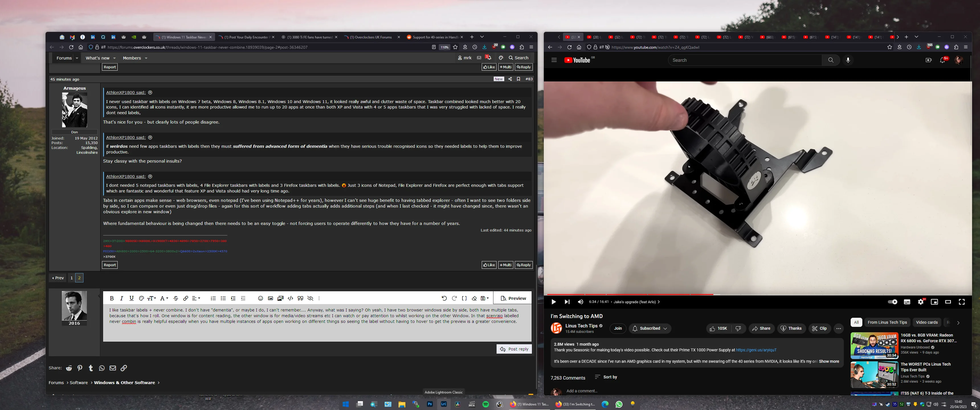This screenshot has height=410, width=980.
Task: Open What's new forum menu
Action: pos(97,58)
